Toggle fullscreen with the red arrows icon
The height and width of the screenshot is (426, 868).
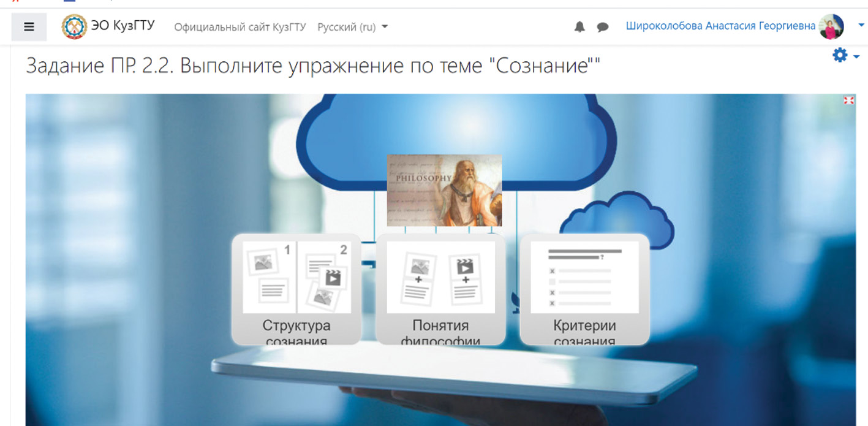848,101
